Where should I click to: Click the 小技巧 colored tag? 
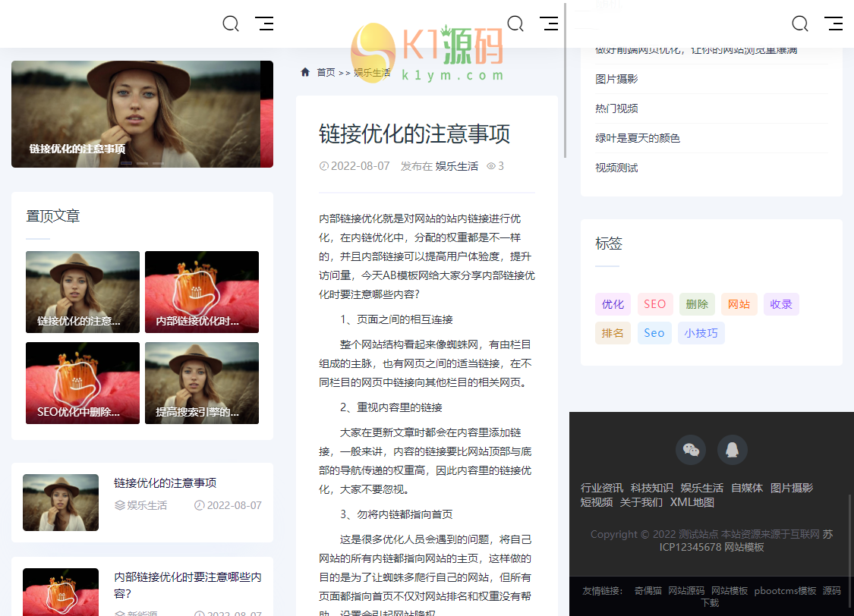701,332
